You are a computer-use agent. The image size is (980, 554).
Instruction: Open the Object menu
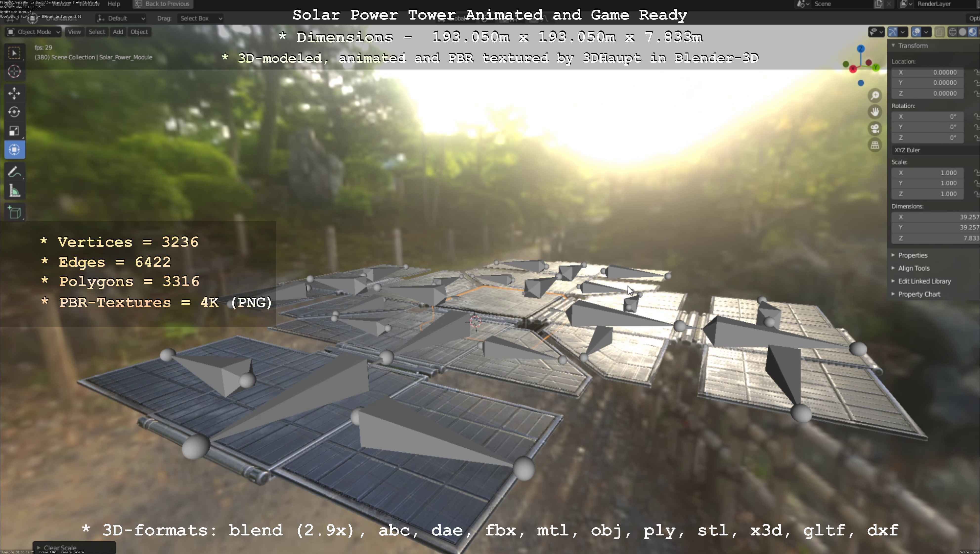click(139, 32)
